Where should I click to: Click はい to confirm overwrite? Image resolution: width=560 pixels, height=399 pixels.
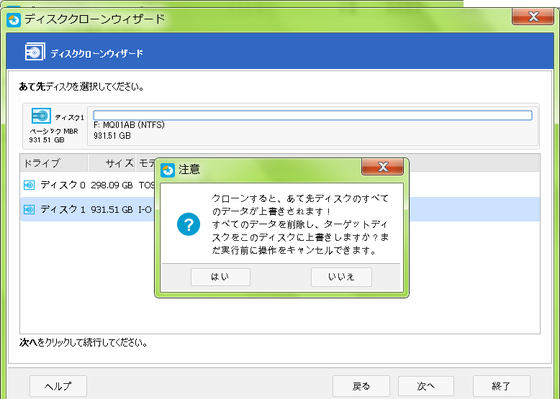point(220,277)
